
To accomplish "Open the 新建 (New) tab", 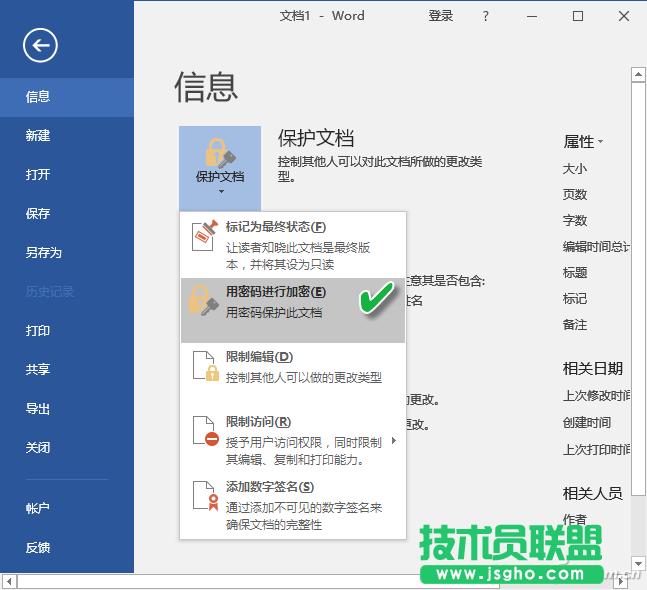I will 38,136.
